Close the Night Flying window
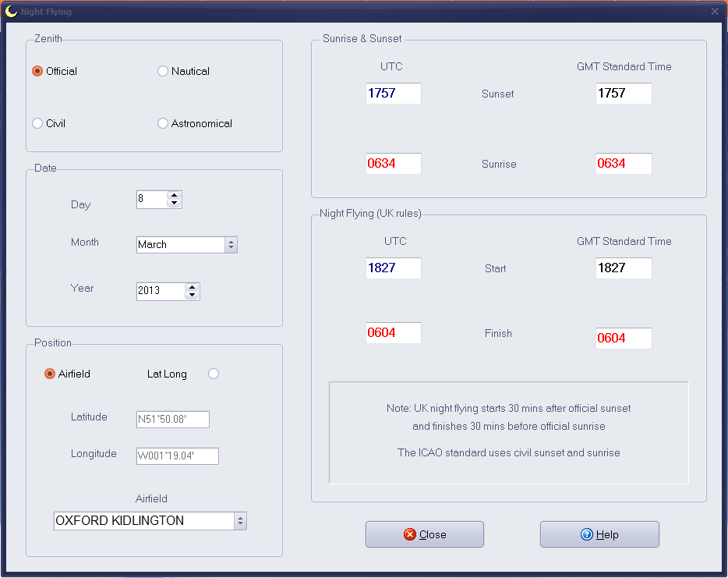Screen dimensions: 728x578 click(x=715, y=11)
